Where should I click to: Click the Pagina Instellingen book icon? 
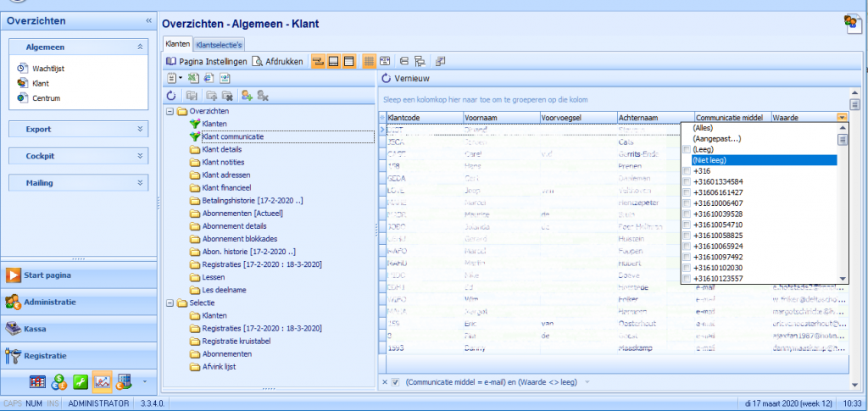click(x=171, y=61)
